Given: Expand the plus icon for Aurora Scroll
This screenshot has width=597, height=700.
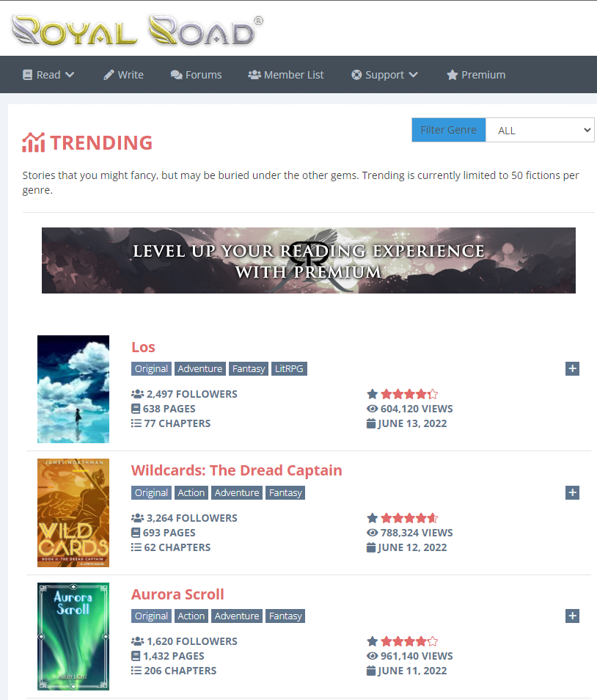Looking at the screenshot, I should coord(572,616).
